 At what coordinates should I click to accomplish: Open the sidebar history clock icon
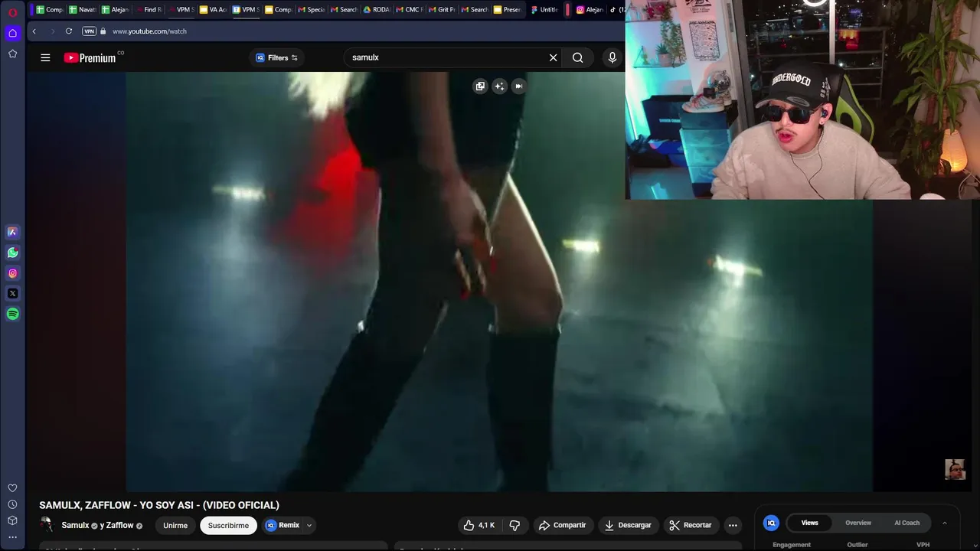click(x=13, y=504)
